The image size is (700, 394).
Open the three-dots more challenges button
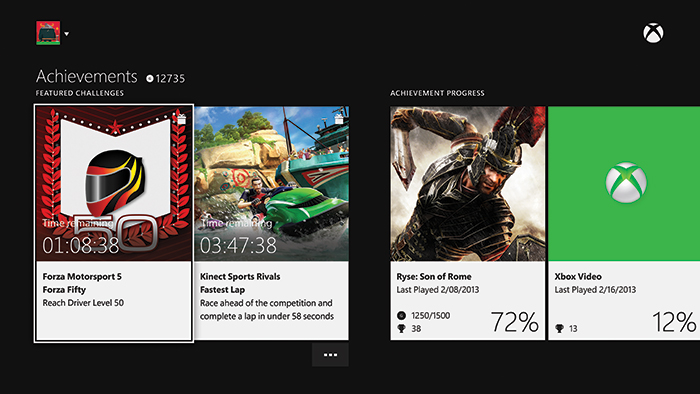(x=330, y=355)
